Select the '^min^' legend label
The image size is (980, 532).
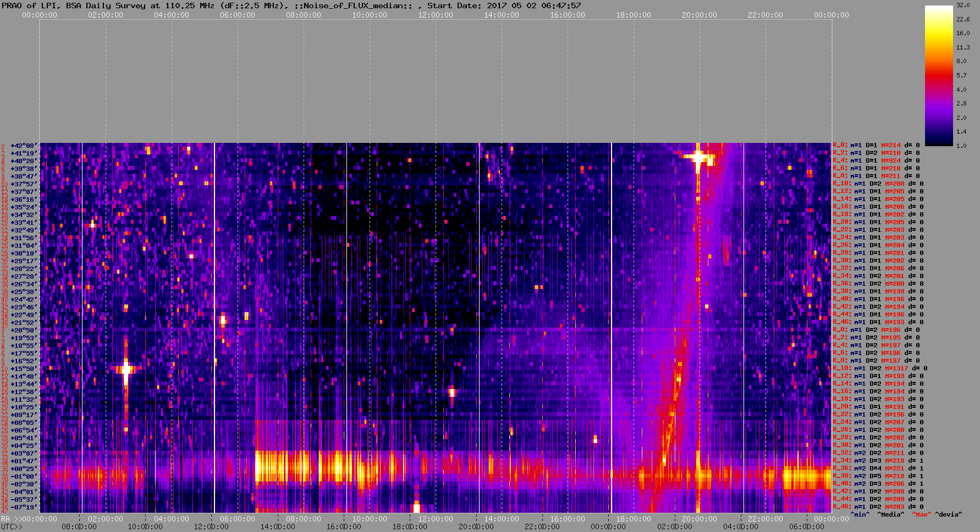[860, 514]
